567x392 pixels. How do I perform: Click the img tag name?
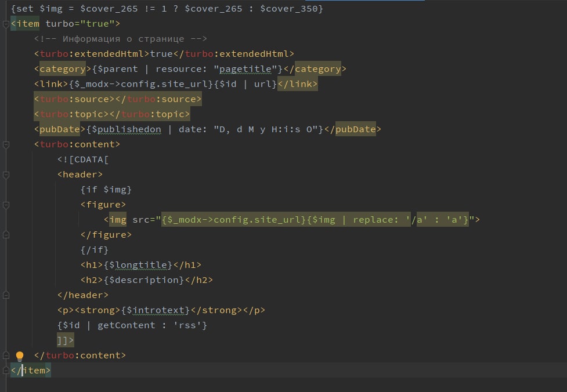[x=118, y=220]
